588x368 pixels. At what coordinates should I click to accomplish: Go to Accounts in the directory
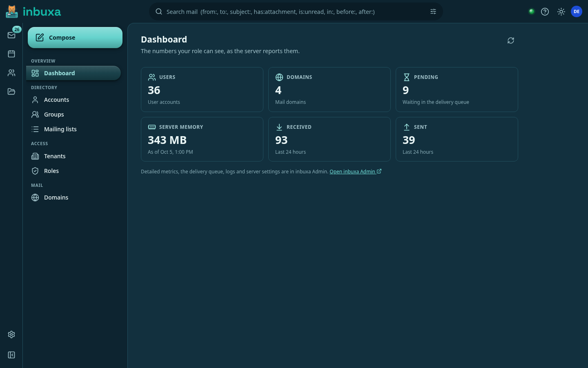[x=73, y=100]
